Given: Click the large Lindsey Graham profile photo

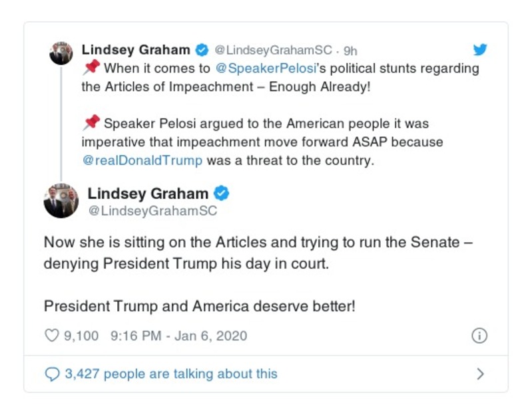Looking at the screenshot, I should click(x=61, y=201).
